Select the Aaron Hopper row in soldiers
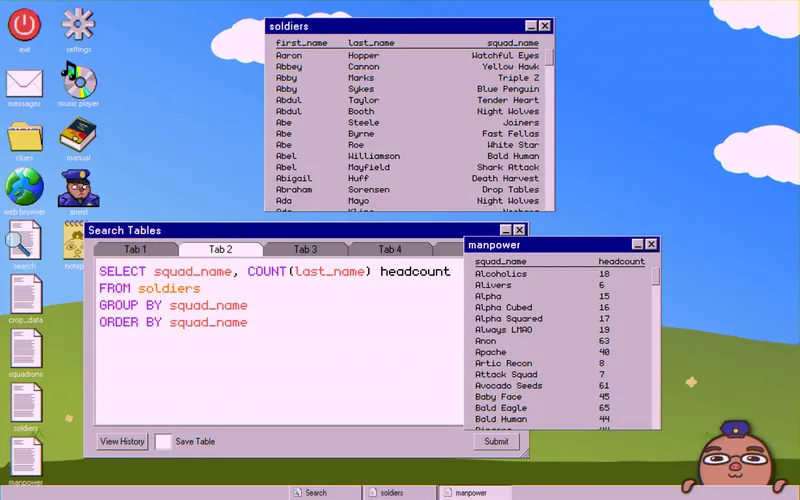 [407, 55]
